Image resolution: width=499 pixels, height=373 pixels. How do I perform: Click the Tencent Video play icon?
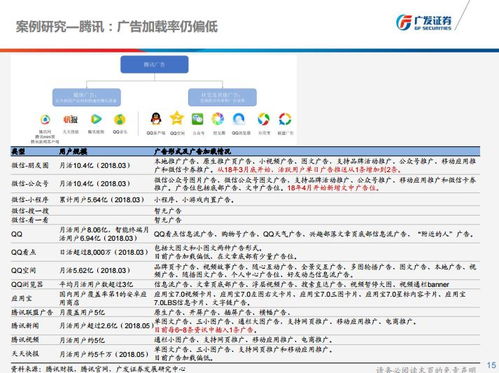96,119
